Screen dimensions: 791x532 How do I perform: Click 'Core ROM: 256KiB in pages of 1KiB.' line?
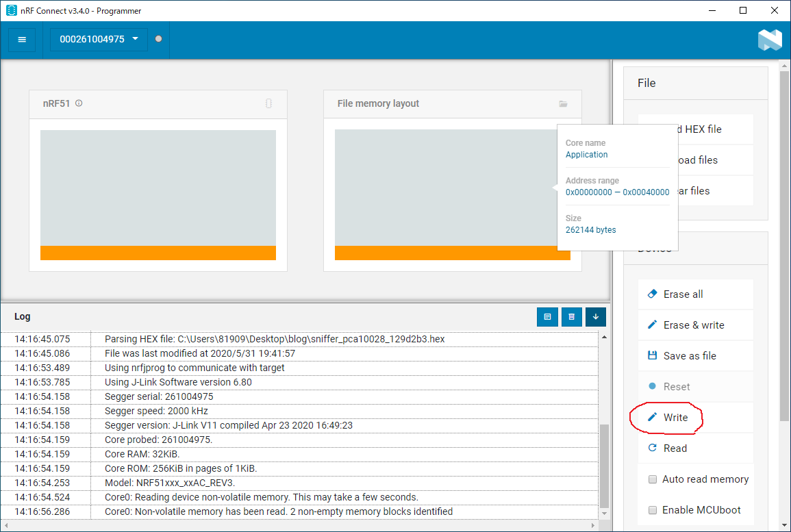tap(181, 468)
